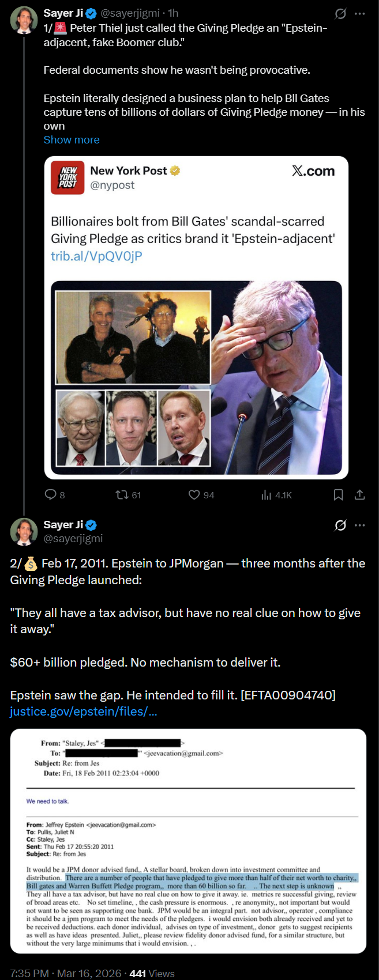Repost the first tweet

pos(122,495)
